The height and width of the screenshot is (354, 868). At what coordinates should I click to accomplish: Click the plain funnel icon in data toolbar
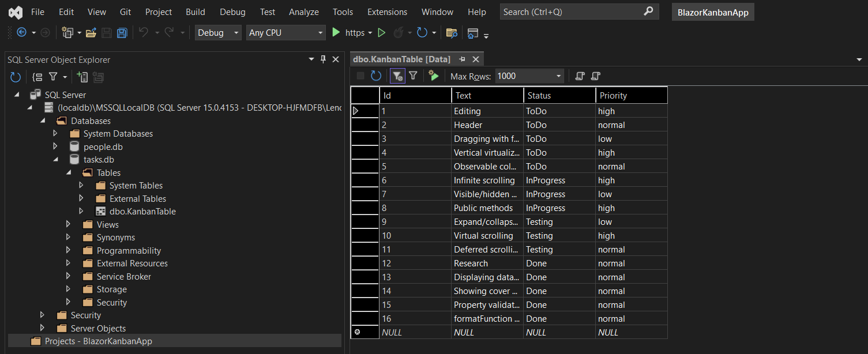pyautogui.click(x=413, y=76)
